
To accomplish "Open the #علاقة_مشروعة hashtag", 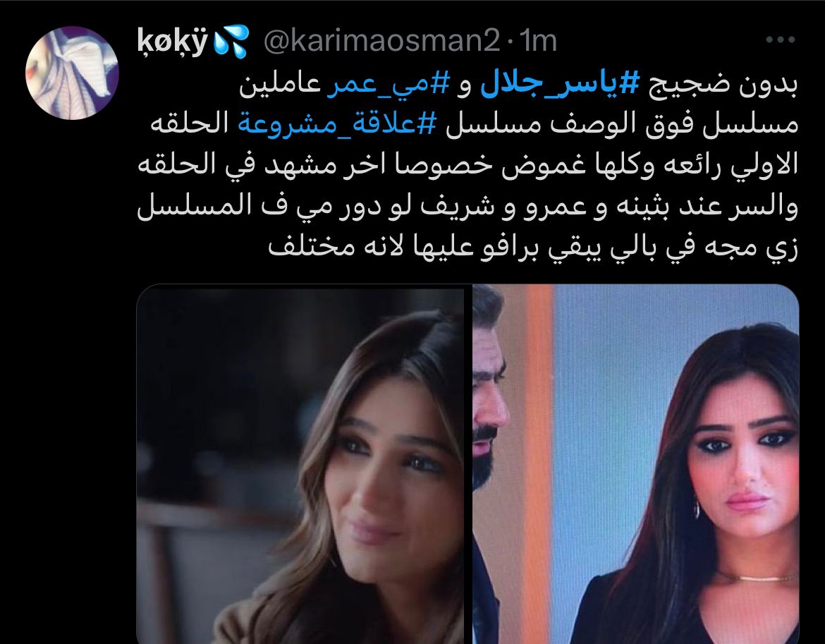I will (x=337, y=124).
